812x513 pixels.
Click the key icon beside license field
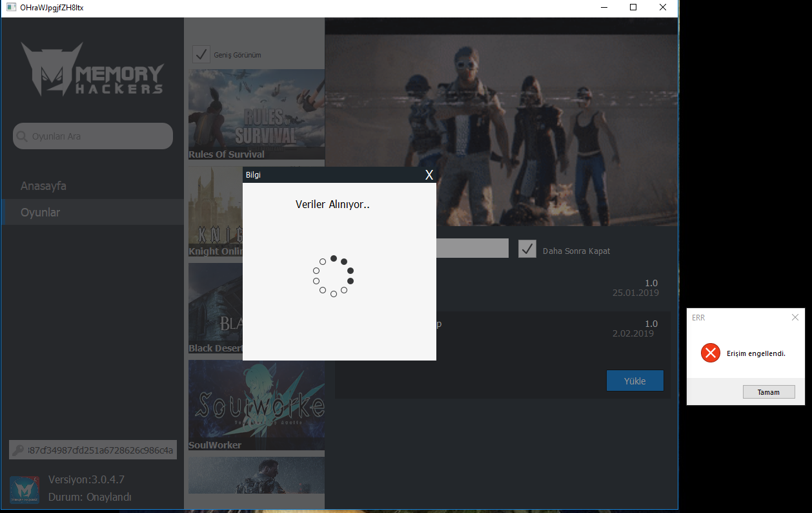tap(18, 450)
